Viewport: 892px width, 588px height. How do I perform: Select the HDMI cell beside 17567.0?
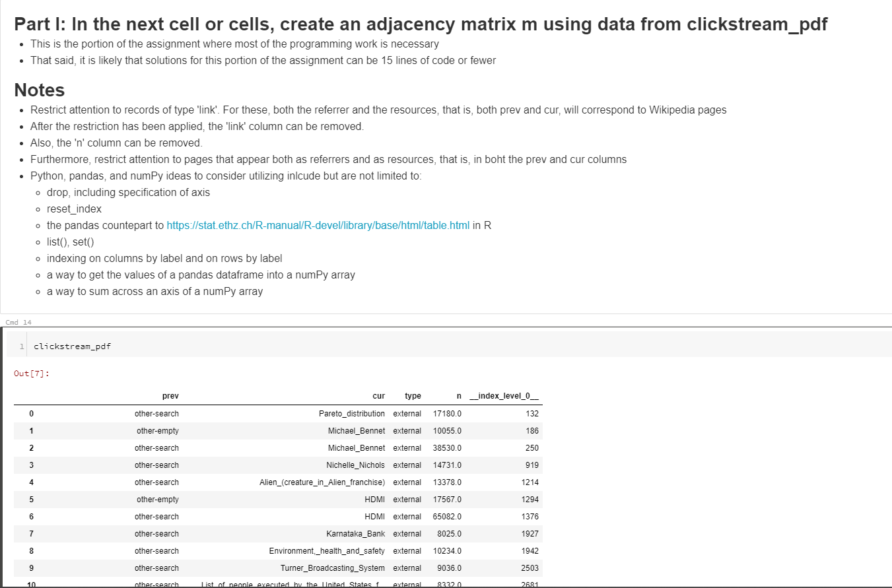(x=375, y=500)
